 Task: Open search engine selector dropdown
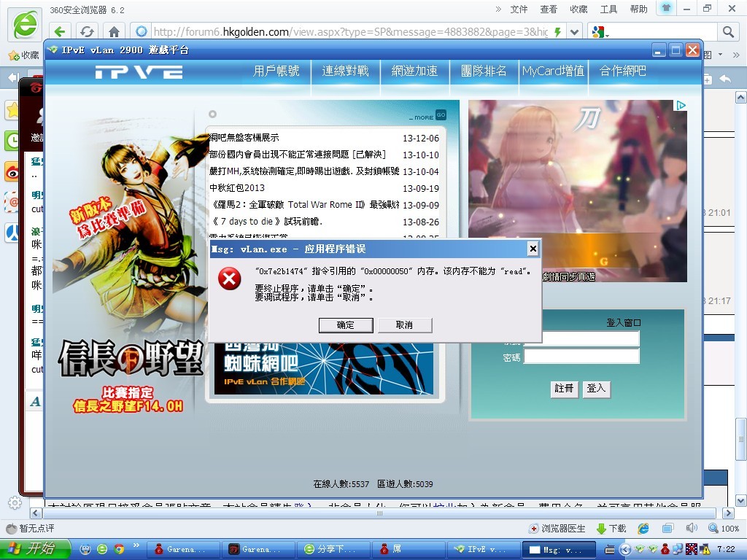click(603, 32)
